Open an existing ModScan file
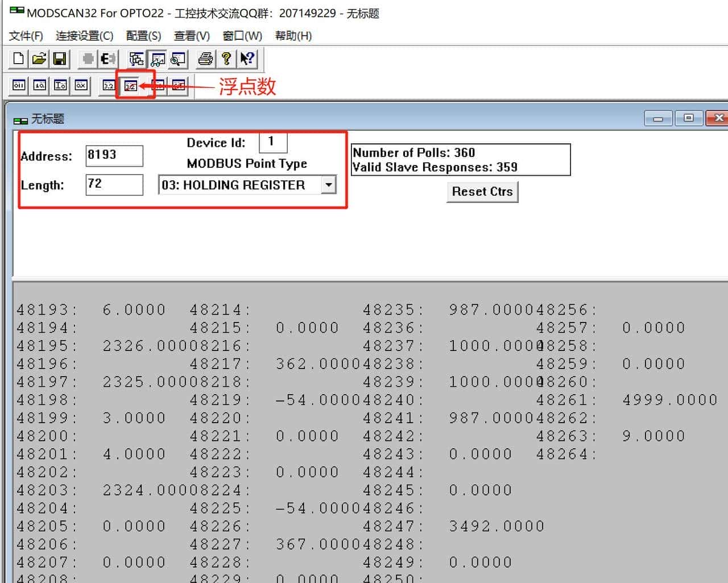Viewport: 728px width, 583px height. pos(39,59)
